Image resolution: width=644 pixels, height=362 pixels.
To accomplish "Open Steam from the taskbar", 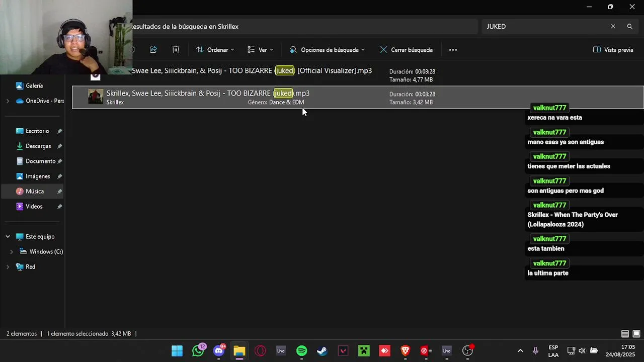I will coord(323,351).
